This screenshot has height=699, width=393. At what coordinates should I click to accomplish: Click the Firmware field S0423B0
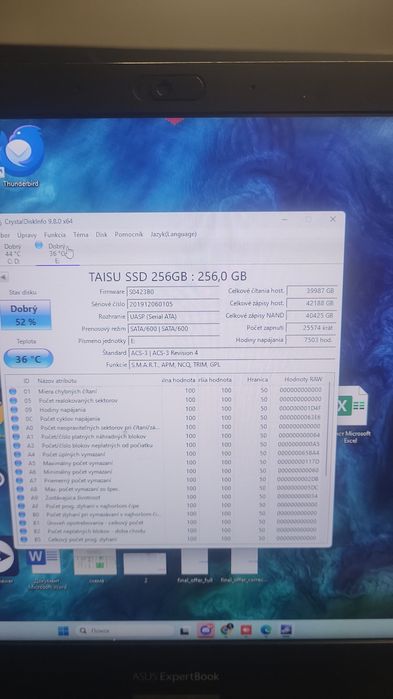173,292
